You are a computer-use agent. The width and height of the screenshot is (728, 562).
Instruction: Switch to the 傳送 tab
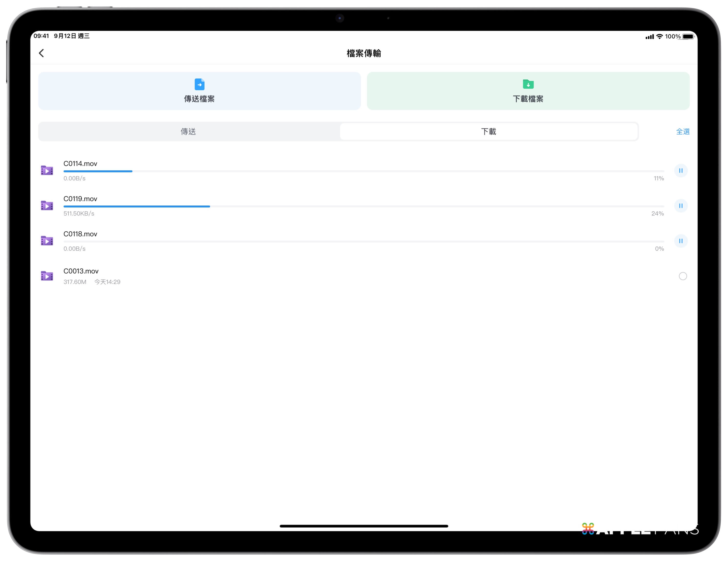188,132
